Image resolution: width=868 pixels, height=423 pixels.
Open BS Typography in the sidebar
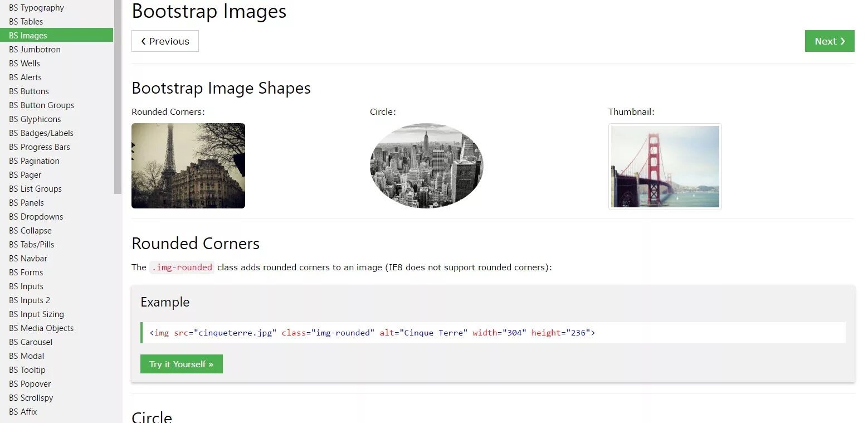coord(36,8)
